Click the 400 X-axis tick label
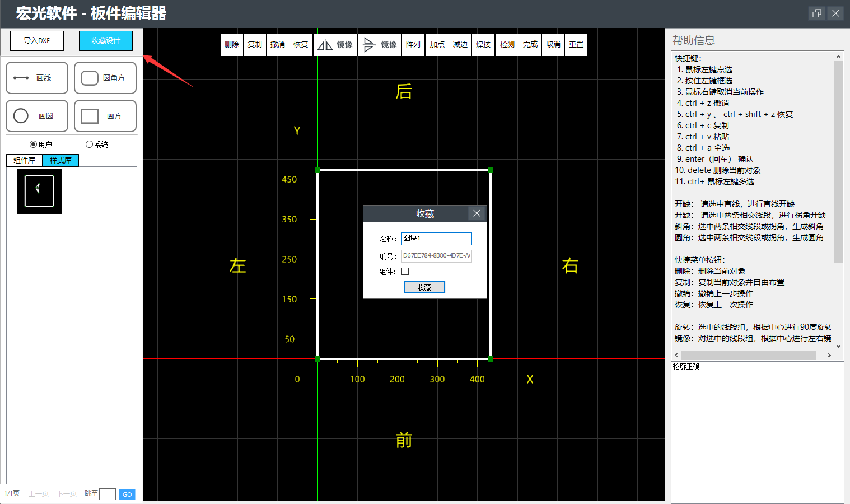This screenshot has width=850, height=504. tap(477, 379)
